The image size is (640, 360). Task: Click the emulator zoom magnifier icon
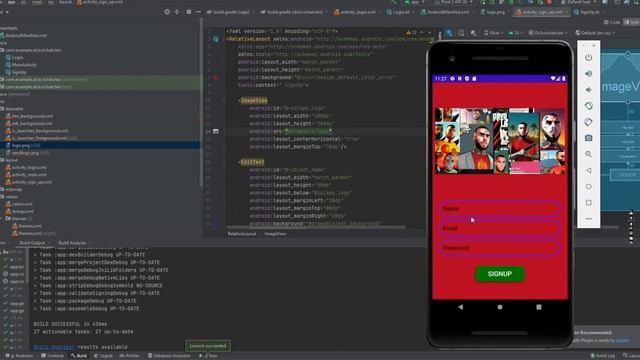click(x=588, y=154)
